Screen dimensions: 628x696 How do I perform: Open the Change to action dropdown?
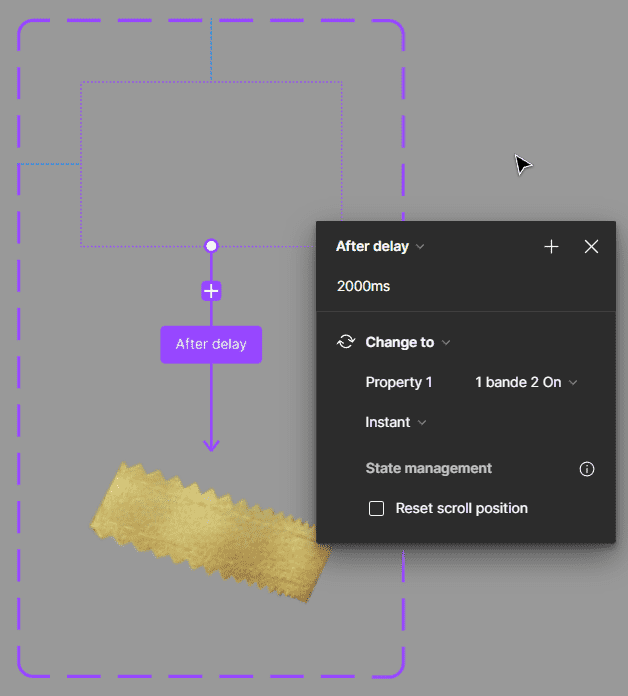coord(408,342)
